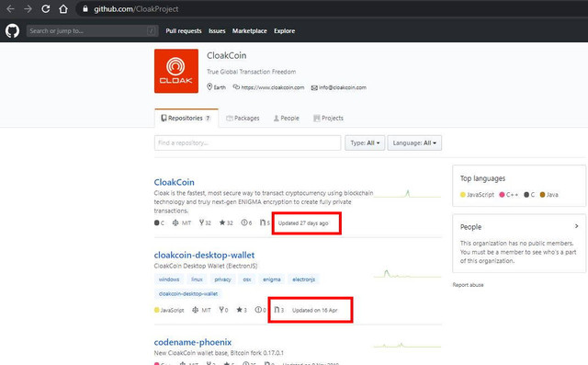
Task: Filter by C in Top languages
Action: (529, 195)
